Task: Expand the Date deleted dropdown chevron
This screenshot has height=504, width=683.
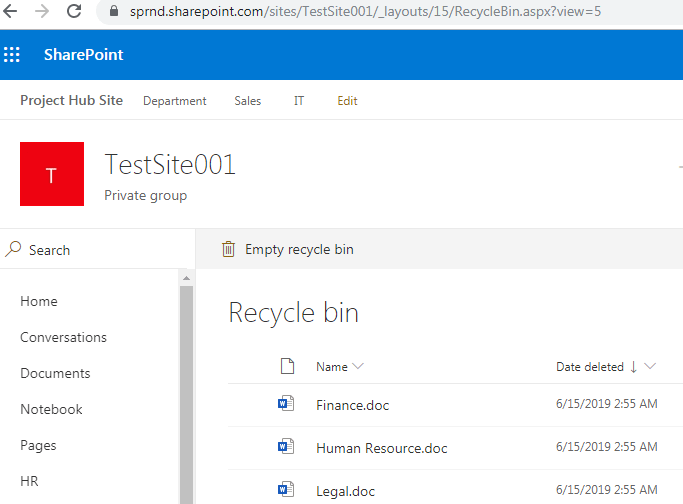Action: [x=649, y=366]
